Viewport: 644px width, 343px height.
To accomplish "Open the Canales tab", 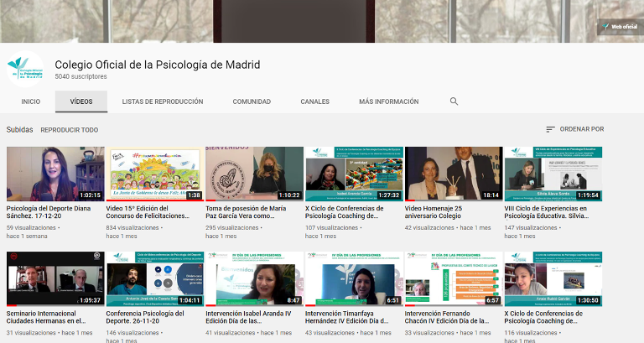I will (x=315, y=101).
